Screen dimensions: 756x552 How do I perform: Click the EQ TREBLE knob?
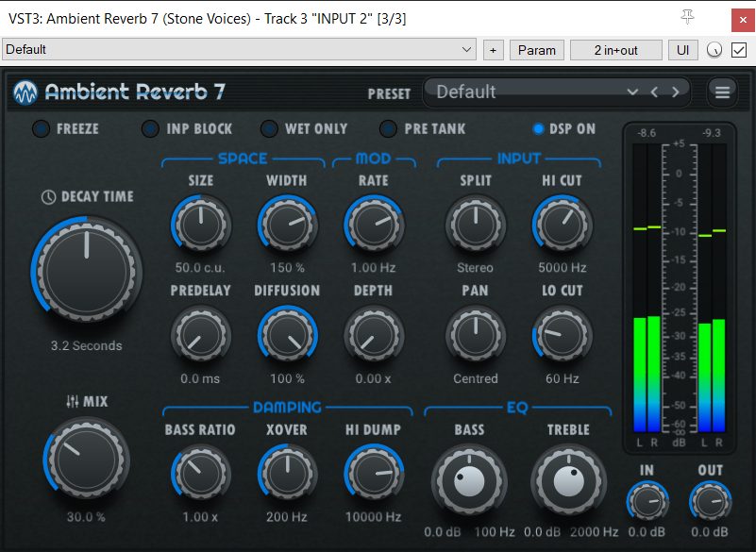click(x=569, y=480)
